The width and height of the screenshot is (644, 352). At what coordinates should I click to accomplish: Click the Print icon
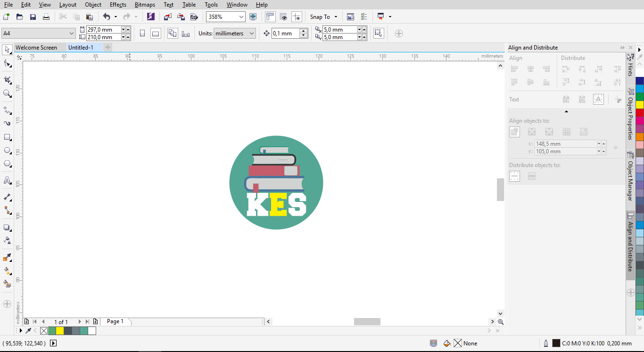[x=46, y=17]
